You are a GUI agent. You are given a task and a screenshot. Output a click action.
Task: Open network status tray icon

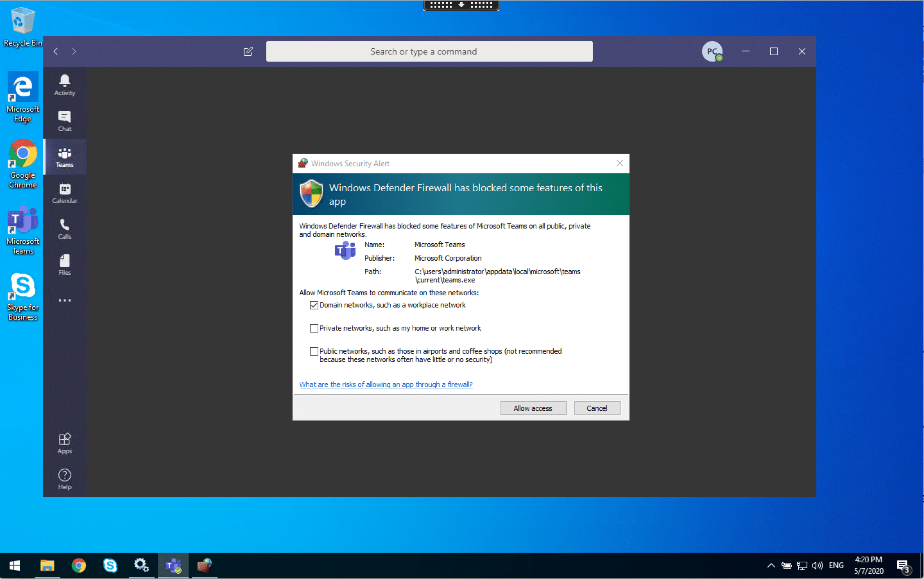[x=802, y=566]
